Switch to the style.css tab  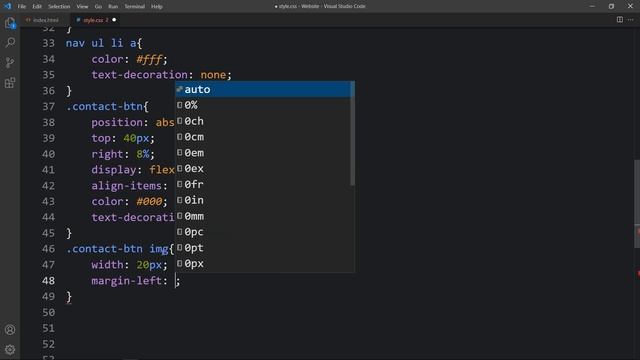click(96, 20)
